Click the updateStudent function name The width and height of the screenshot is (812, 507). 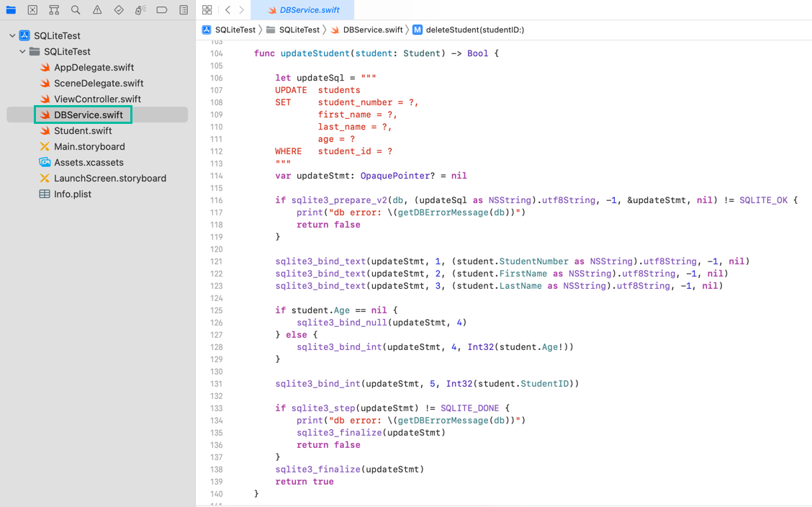click(x=315, y=53)
